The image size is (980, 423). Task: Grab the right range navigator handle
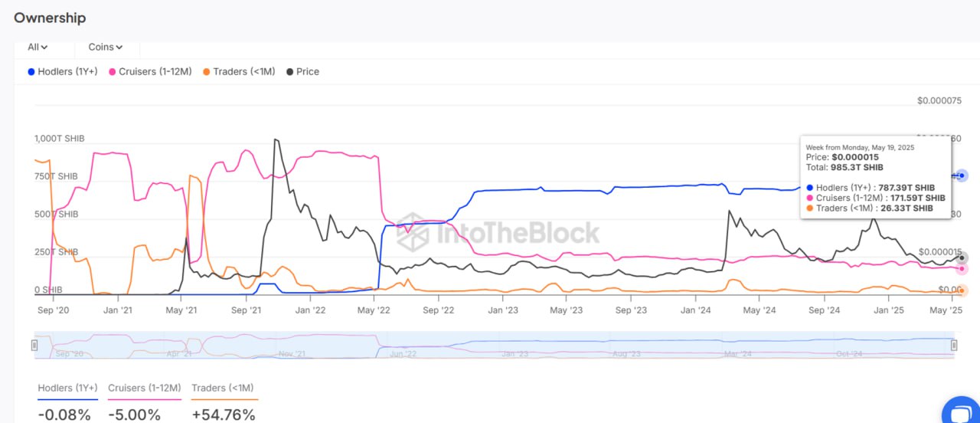coord(954,345)
